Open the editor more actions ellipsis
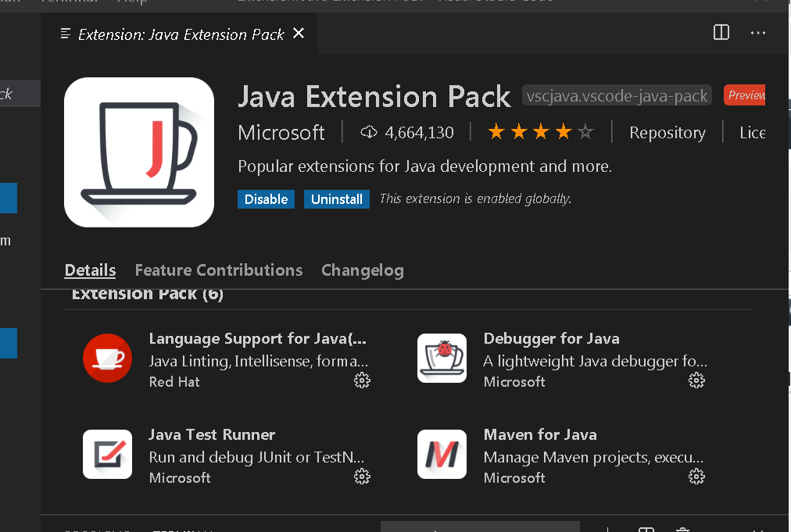This screenshot has height=532, width=791. tap(757, 33)
